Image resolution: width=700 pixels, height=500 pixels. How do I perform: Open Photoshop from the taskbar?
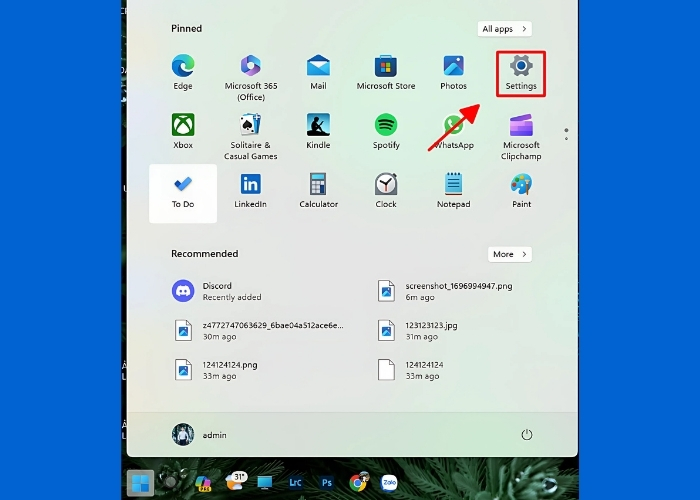pyautogui.click(x=326, y=482)
